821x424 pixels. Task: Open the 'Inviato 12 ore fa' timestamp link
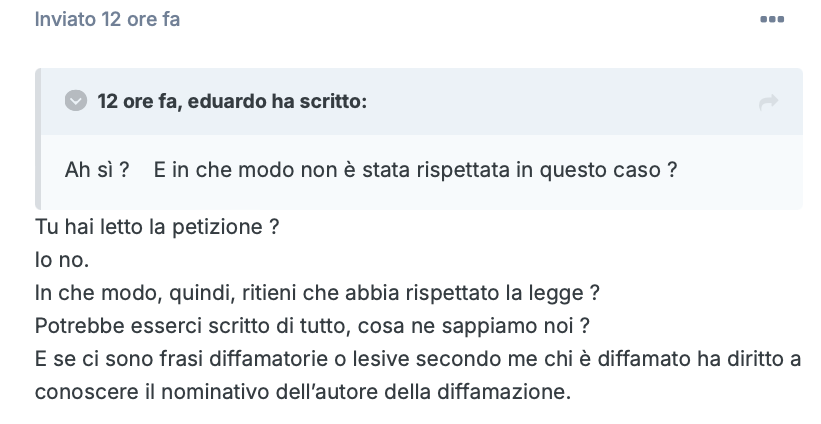click(107, 19)
